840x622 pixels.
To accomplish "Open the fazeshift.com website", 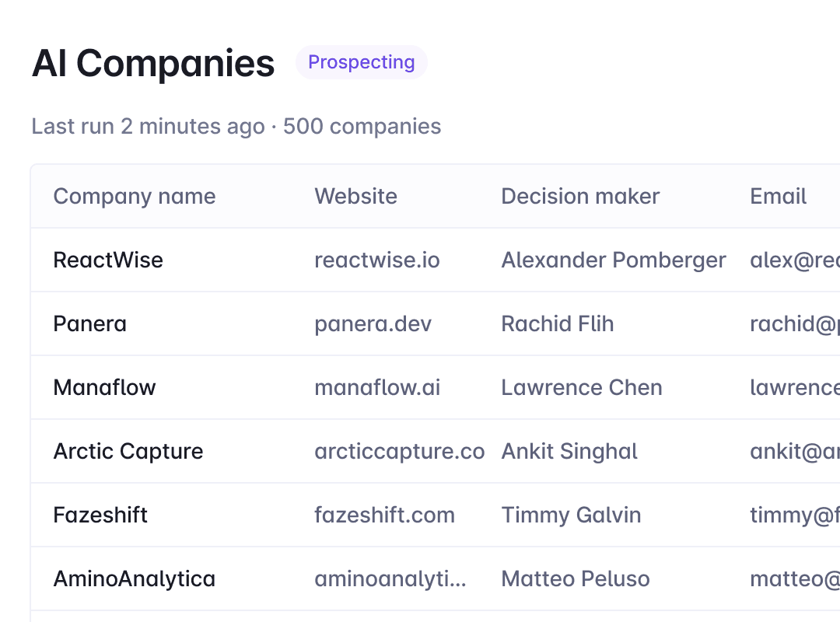I will point(384,515).
